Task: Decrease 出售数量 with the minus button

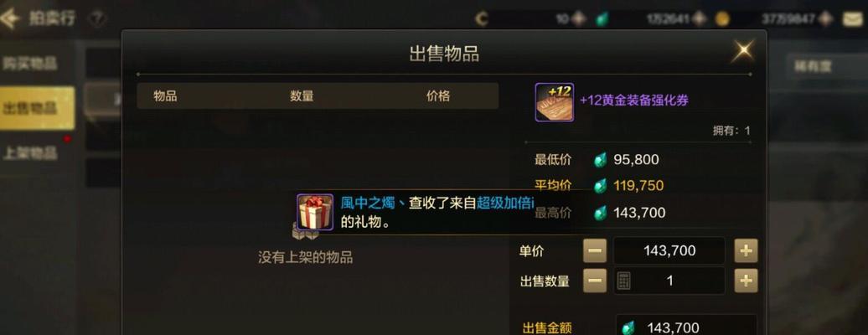Action: pos(595,281)
